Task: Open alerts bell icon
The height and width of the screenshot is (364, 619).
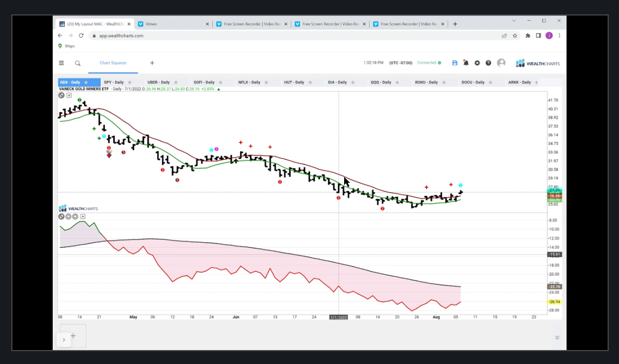Action: (466, 62)
